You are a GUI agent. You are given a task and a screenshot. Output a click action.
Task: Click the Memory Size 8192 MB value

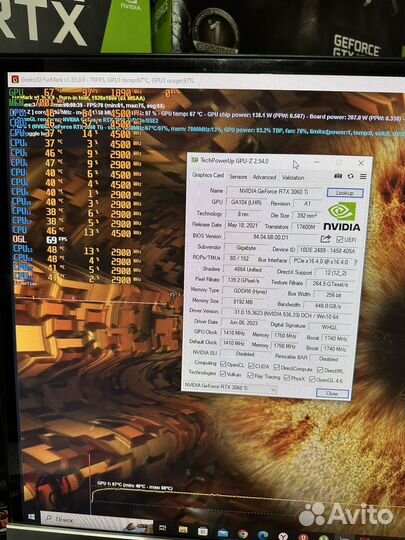click(243, 302)
